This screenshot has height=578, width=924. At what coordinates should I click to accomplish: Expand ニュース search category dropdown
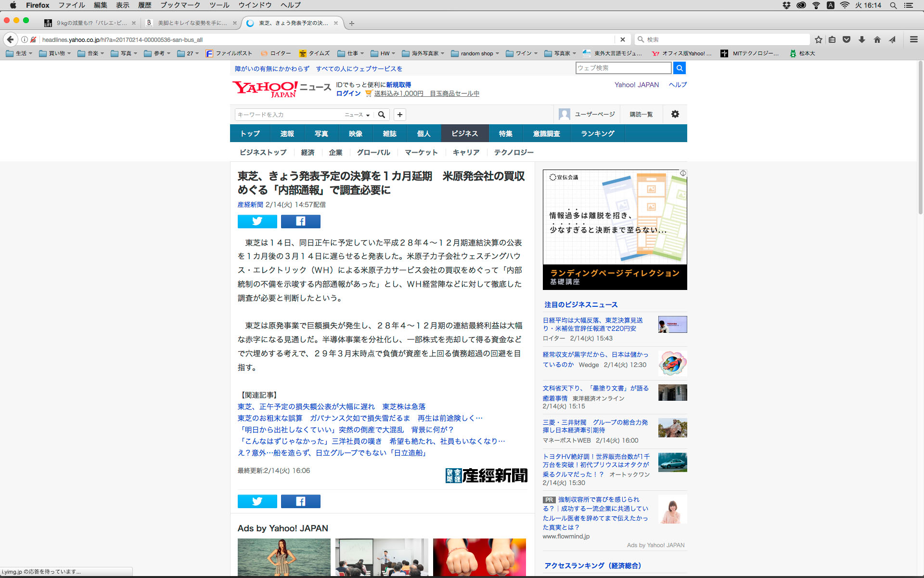(357, 115)
